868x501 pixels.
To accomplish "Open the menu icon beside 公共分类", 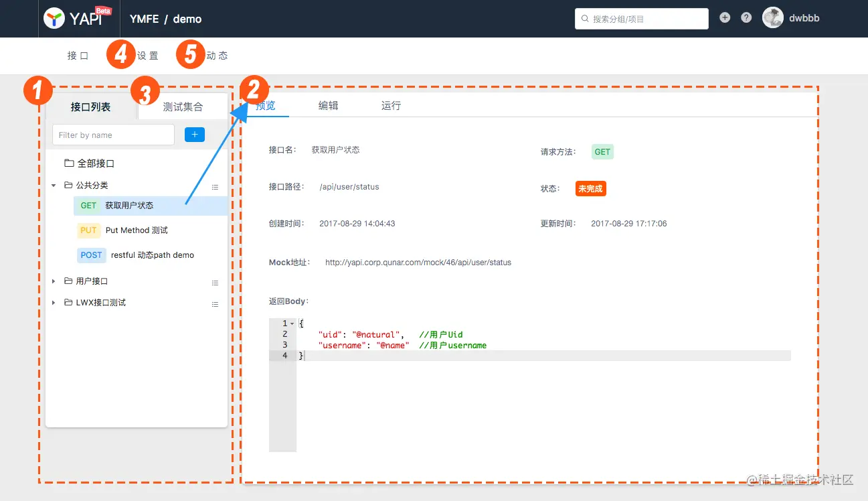I will tap(215, 187).
